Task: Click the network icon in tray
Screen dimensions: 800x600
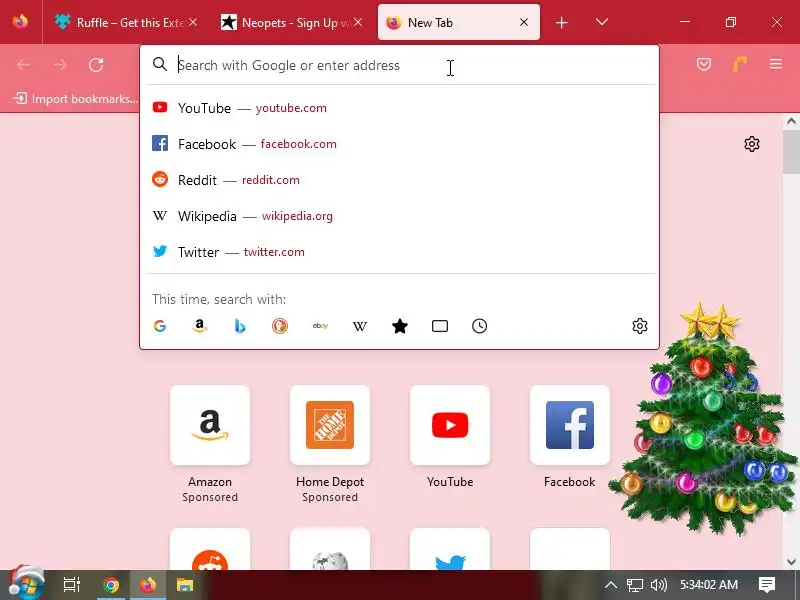Action: (635, 585)
